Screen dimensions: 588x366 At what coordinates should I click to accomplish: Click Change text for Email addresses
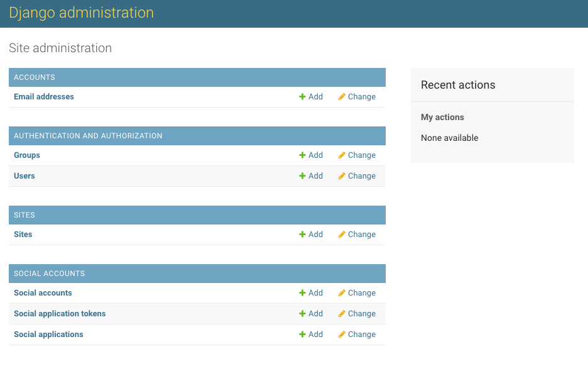tap(362, 97)
